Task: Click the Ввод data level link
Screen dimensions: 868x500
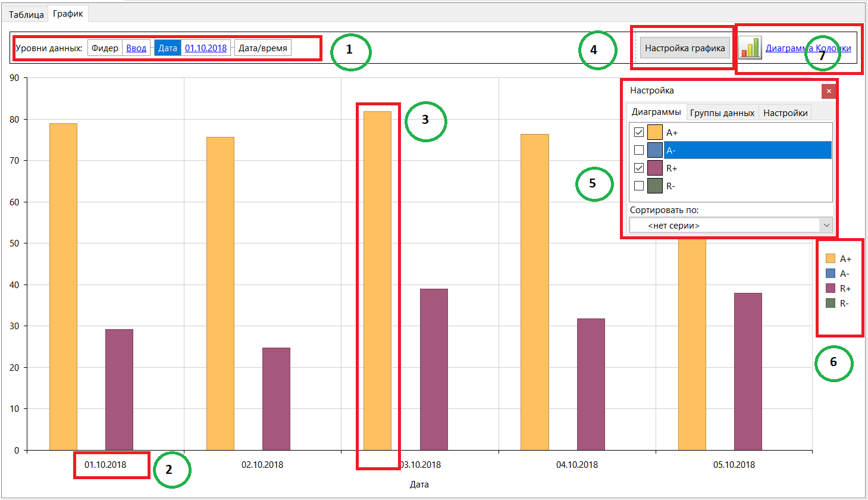Action: 136,48
